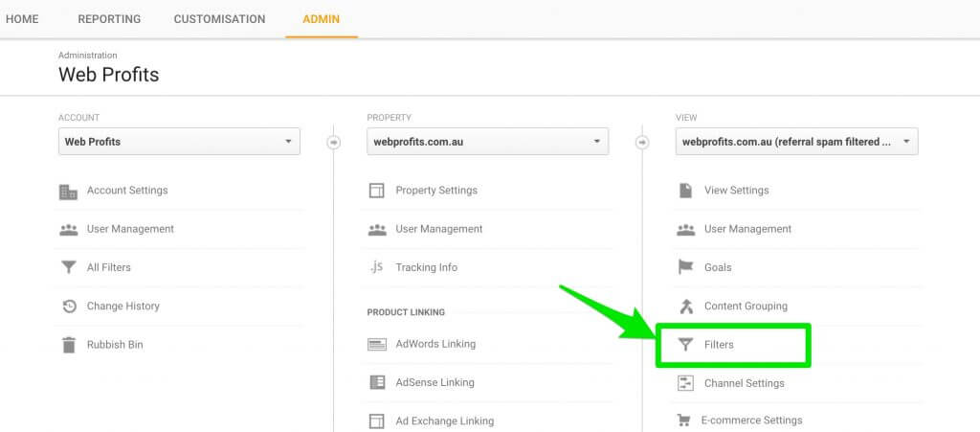Click the View Settings document icon
The width and height of the screenshot is (980, 432).
685,191
